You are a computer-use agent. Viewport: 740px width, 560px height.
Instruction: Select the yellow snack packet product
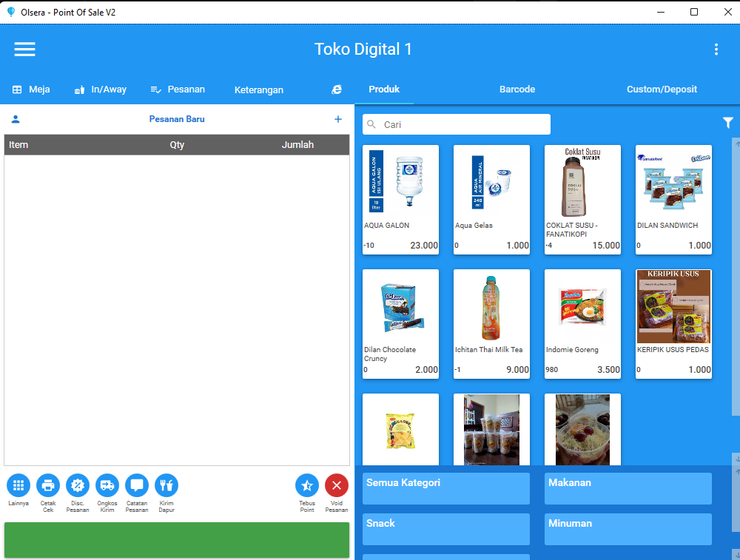[400, 429]
